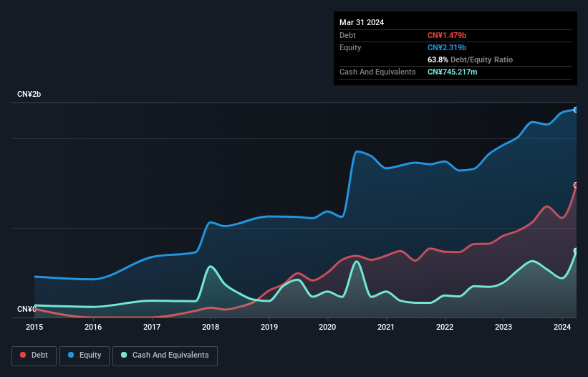588x377 pixels.
Task: Toggle the Debt series legend button
Action: click(x=34, y=355)
